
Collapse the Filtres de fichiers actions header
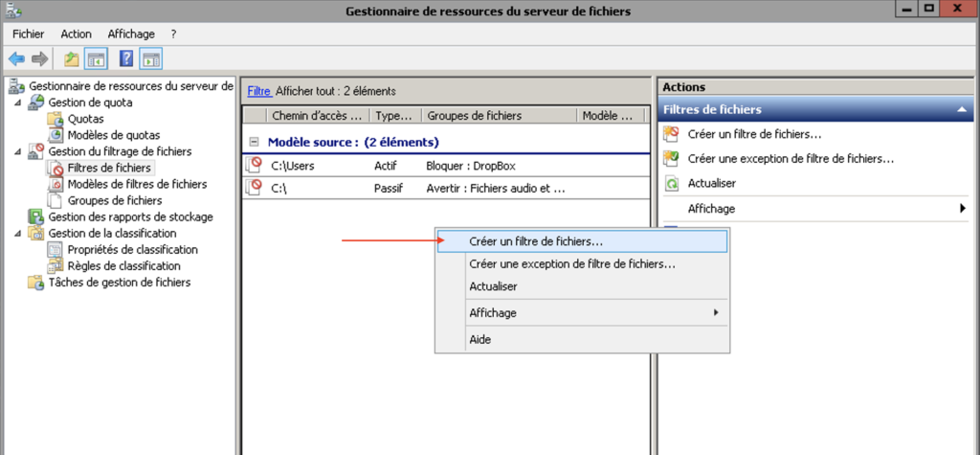coord(961,110)
